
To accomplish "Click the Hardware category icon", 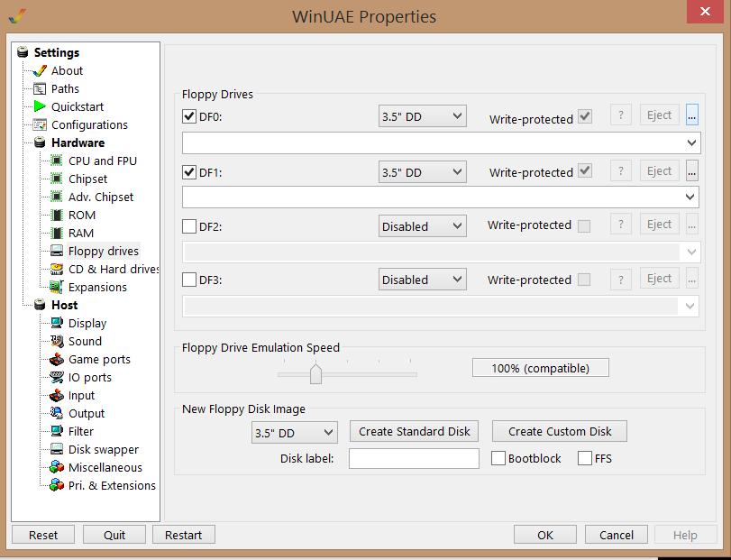I will (40, 142).
